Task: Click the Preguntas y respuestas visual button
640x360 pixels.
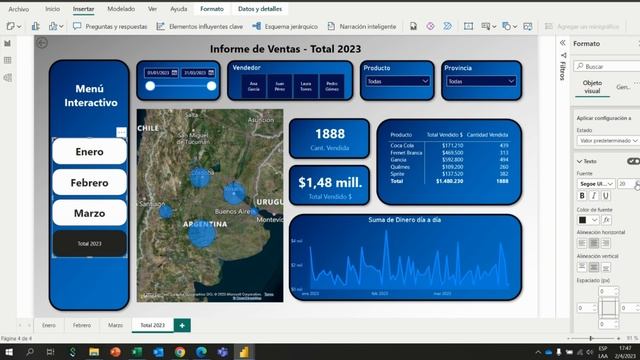Action: pyautogui.click(x=110, y=27)
